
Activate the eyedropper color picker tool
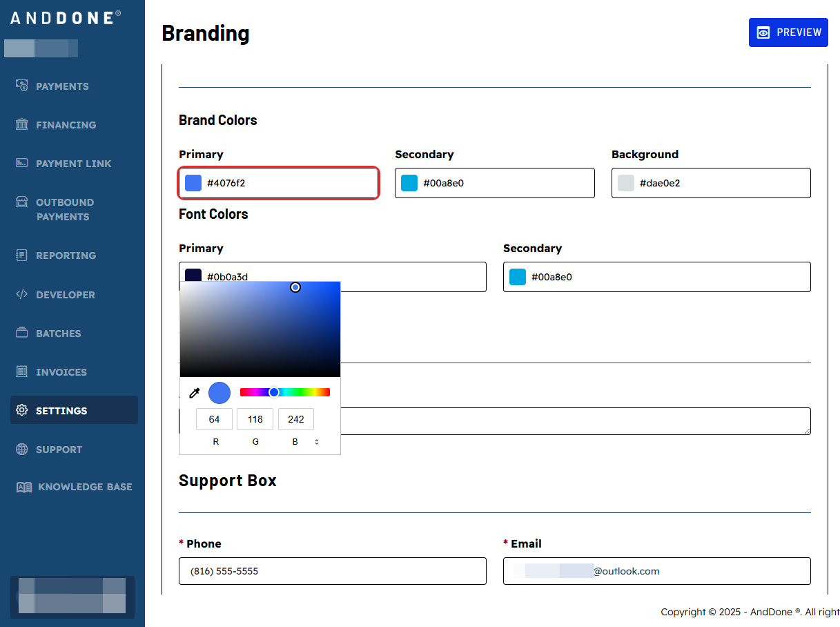194,392
